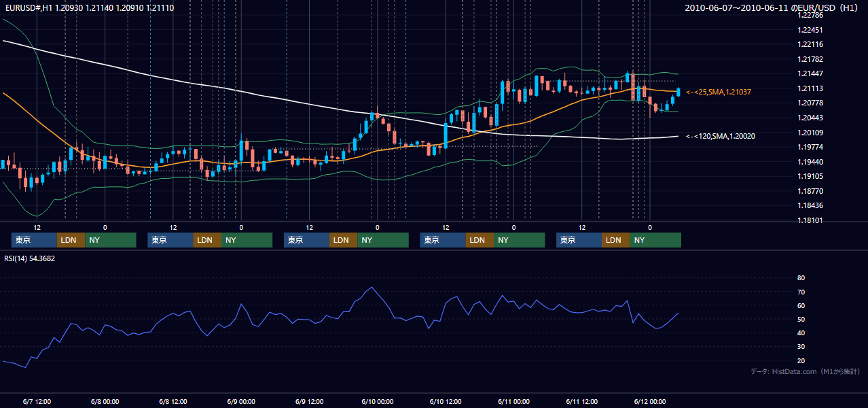Select the 120 SMA label 1.20020
Viewport: 868px width, 408px height.
coord(721,136)
